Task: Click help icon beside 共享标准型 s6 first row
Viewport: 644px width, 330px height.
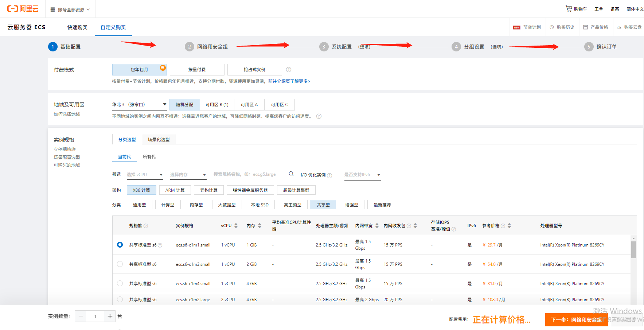Action: 160,245
